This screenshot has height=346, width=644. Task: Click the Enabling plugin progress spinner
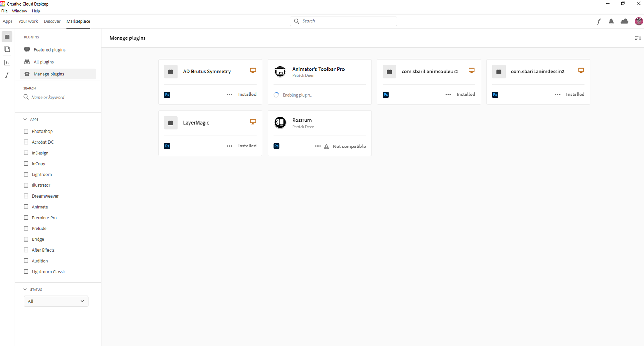[276, 94]
